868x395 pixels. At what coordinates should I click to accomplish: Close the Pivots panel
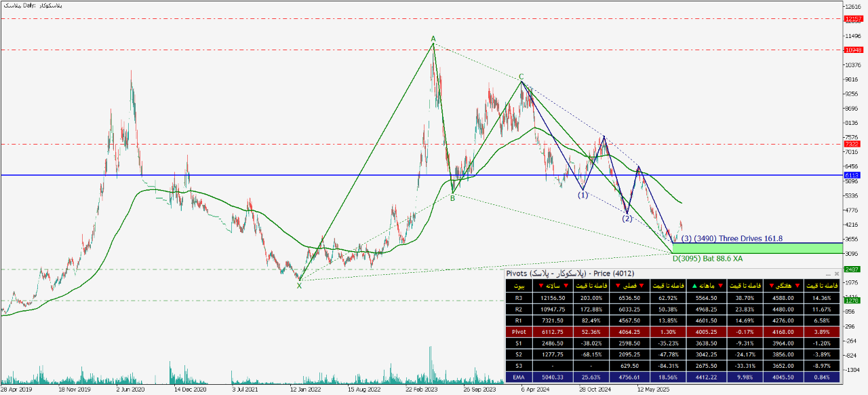click(835, 273)
